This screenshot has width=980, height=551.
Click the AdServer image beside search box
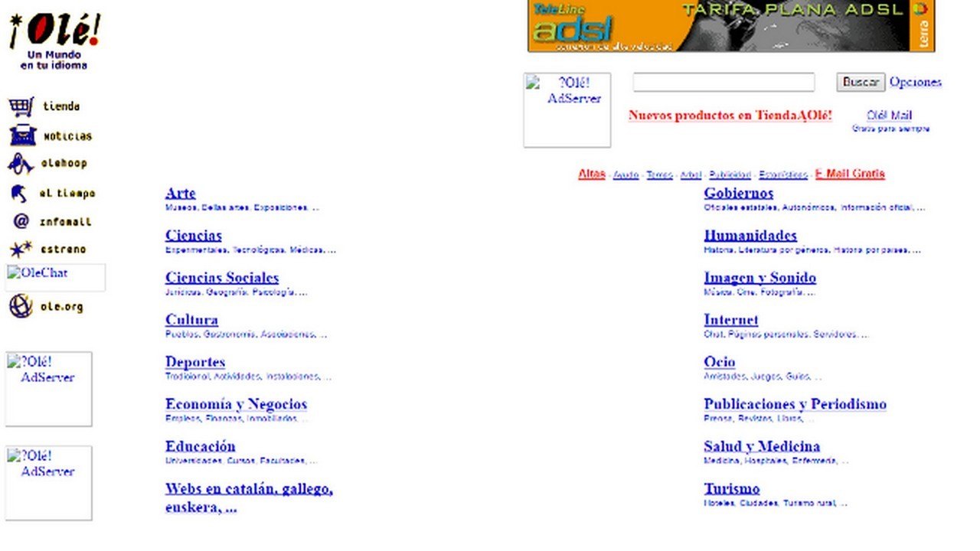point(567,110)
